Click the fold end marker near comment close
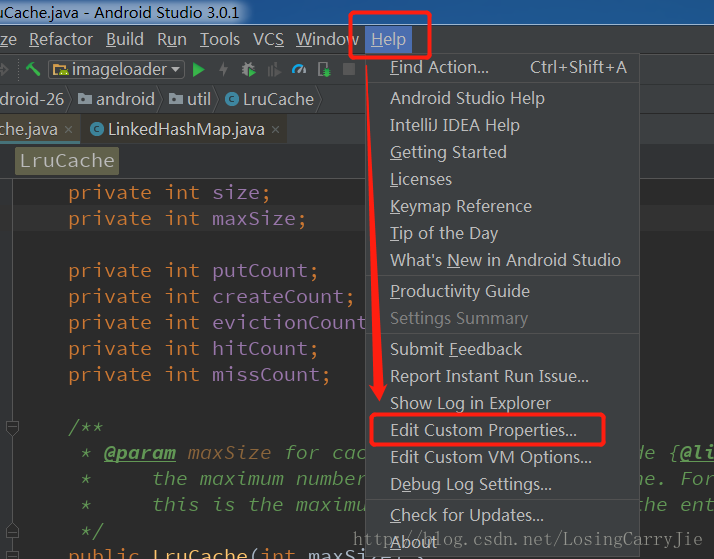Image resolution: width=714 pixels, height=559 pixels. coord(12,531)
